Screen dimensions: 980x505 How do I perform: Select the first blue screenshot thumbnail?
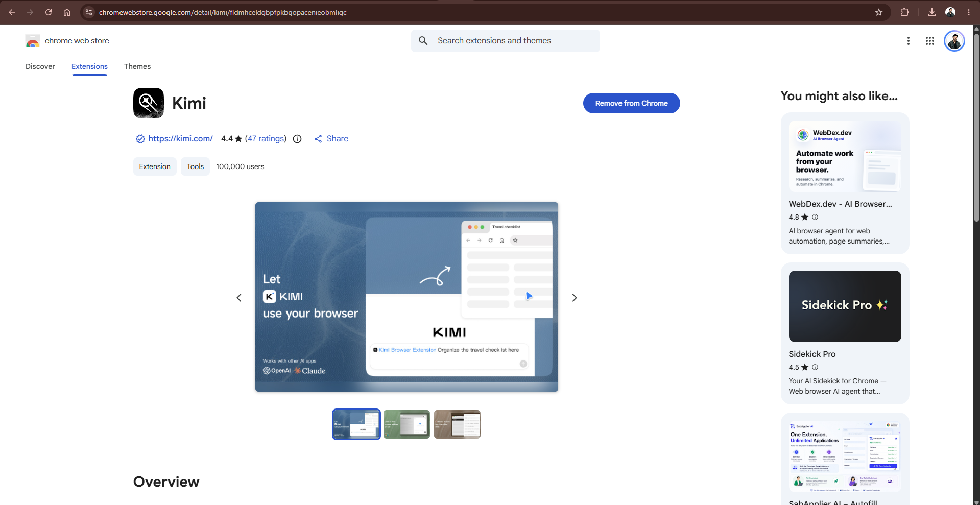click(356, 424)
